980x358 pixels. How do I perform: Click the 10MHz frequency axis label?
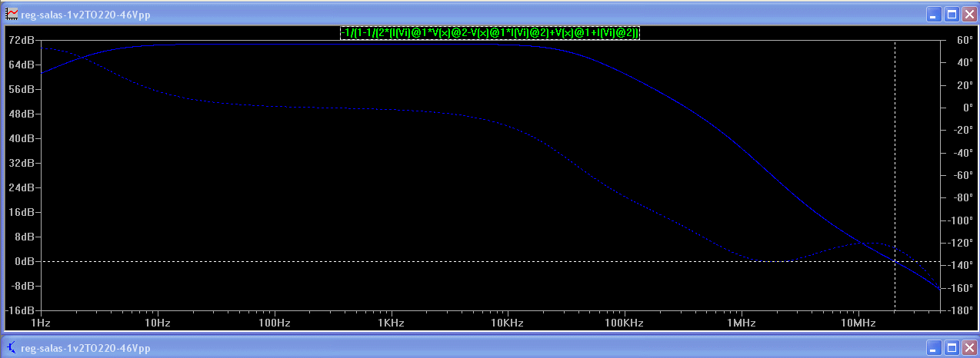click(x=858, y=323)
